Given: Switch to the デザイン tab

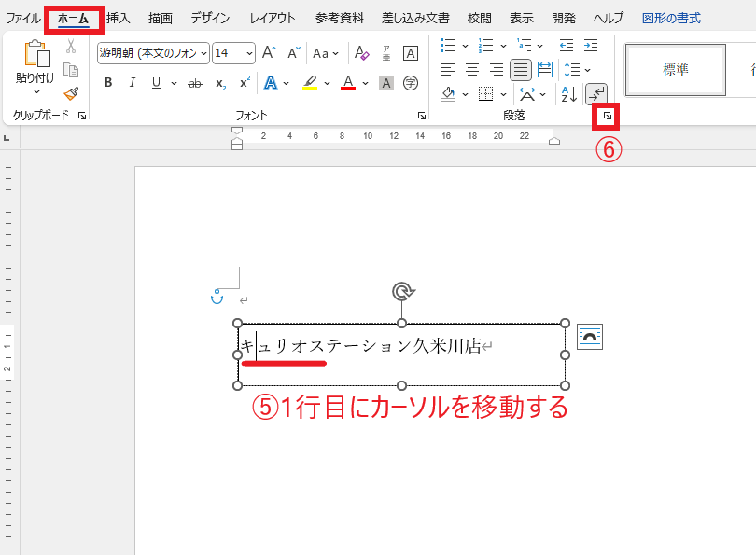Looking at the screenshot, I should click(210, 19).
